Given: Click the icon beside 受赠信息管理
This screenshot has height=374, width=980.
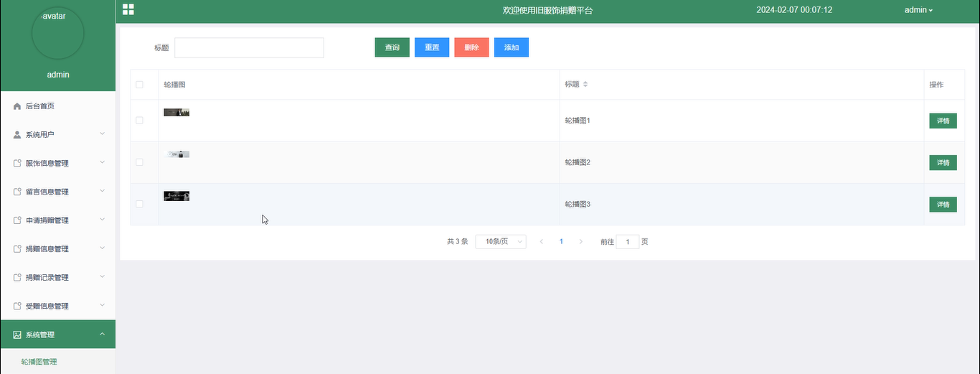Looking at the screenshot, I should (x=17, y=306).
